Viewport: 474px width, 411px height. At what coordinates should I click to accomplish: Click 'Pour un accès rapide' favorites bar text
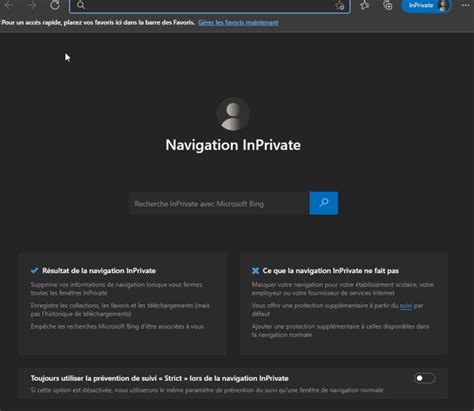[x=98, y=23]
